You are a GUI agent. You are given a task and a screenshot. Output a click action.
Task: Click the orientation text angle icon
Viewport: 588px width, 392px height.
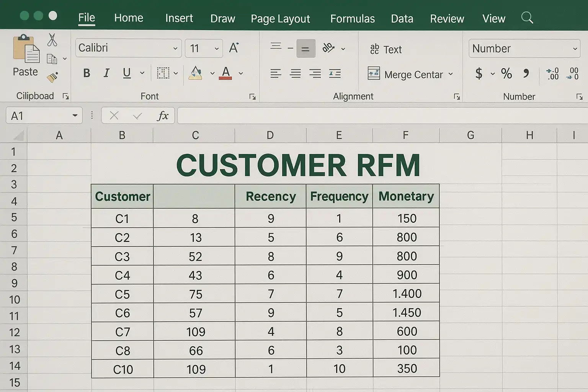point(328,48)
